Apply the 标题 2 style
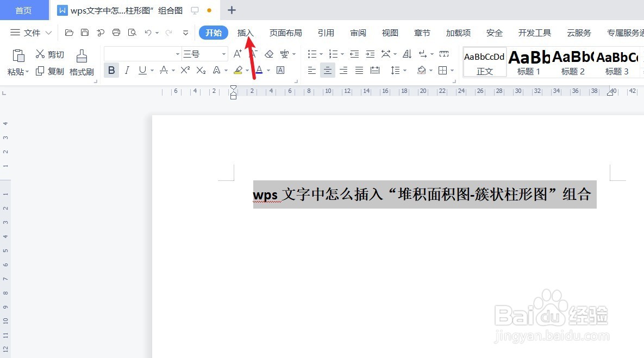The height and width of the screenshot is (358, 644). click(573, 62)
